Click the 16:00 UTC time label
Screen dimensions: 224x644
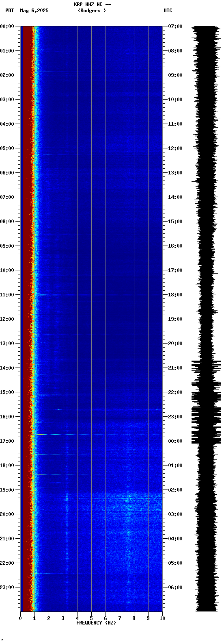[x=175, y=246]
